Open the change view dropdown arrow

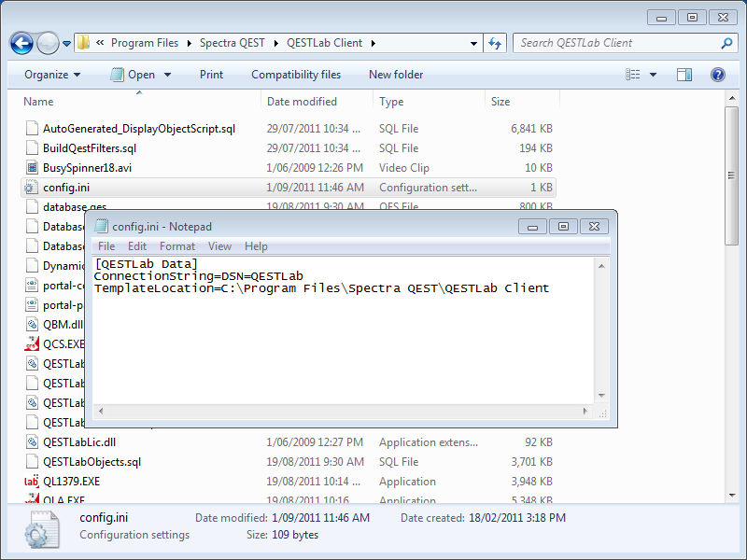653,75
